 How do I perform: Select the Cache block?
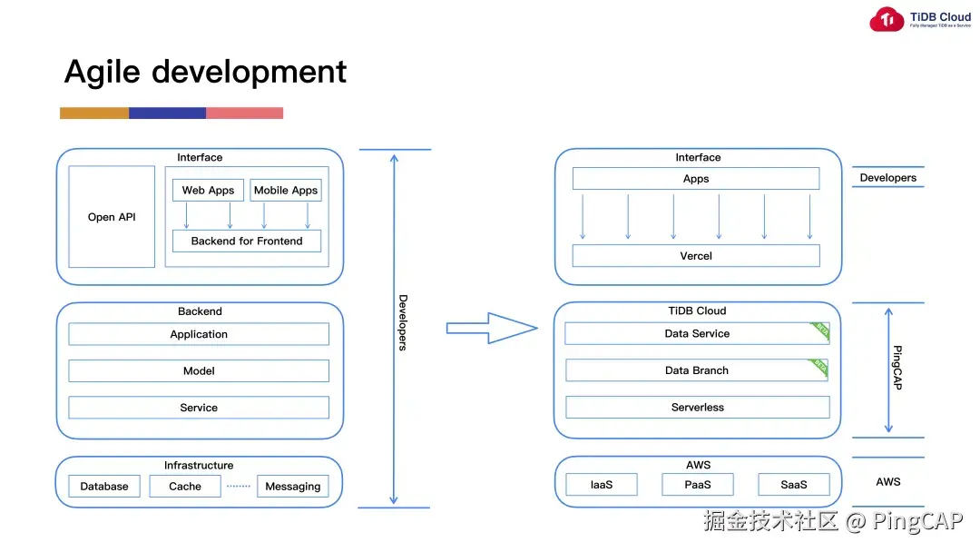[x=184, y=486]
